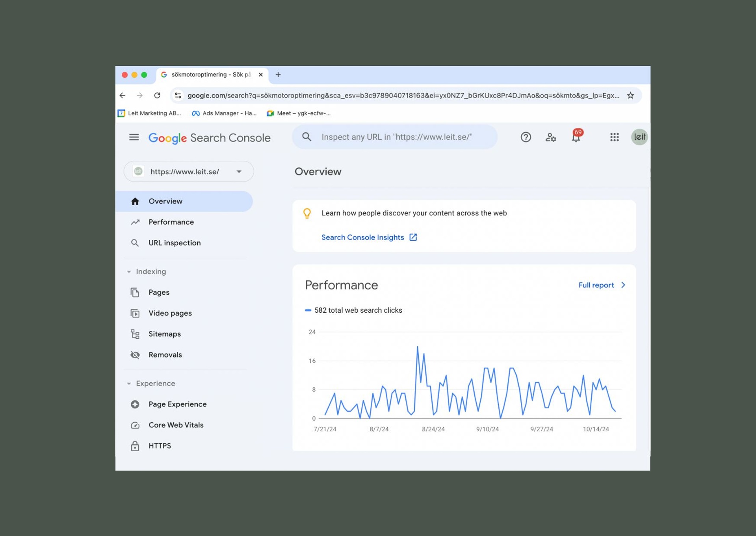This screenshot has height=536, width=756.
Task: Reload the current page
Action: pos(157,95)
